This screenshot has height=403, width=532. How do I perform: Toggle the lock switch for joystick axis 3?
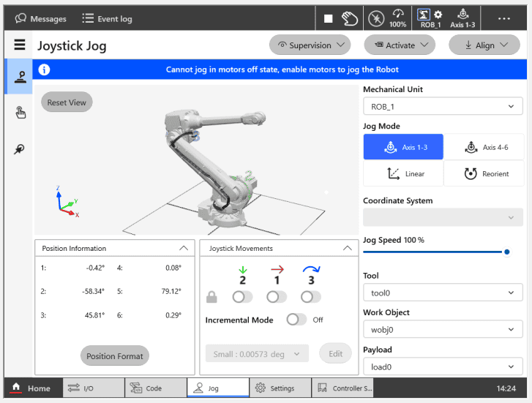311,297
